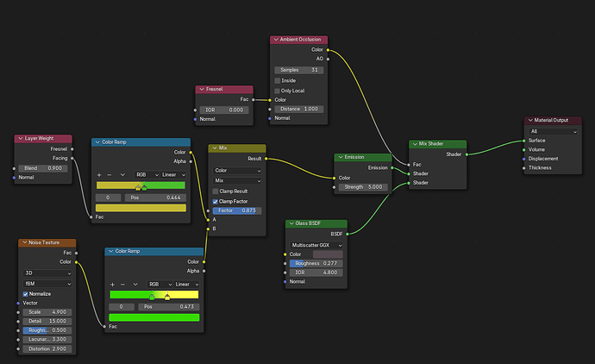This screenshot has width=595, height=364.
Task: Open the Mix blend mode dropdown
Action: (x=237, y=180)
